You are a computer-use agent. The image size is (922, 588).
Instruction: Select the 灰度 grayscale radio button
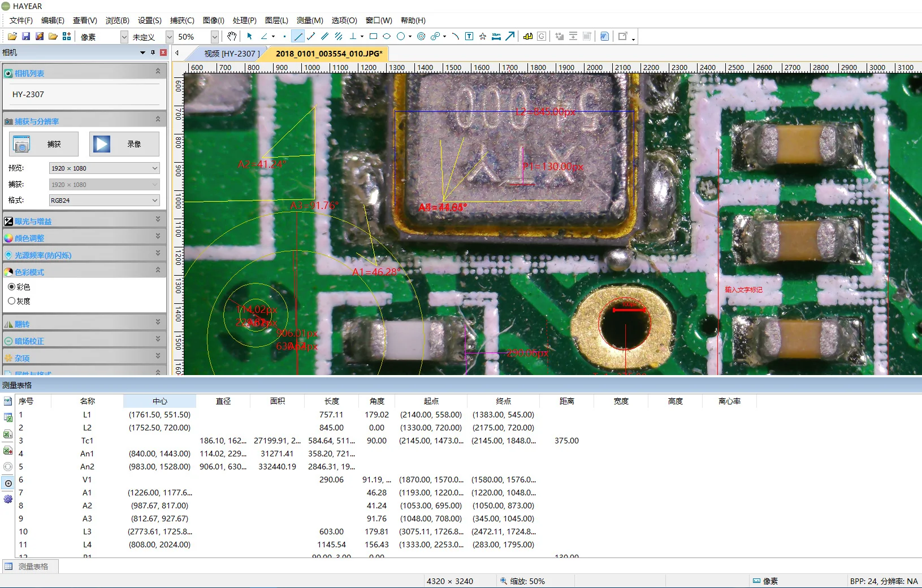[x=12, y=301]
